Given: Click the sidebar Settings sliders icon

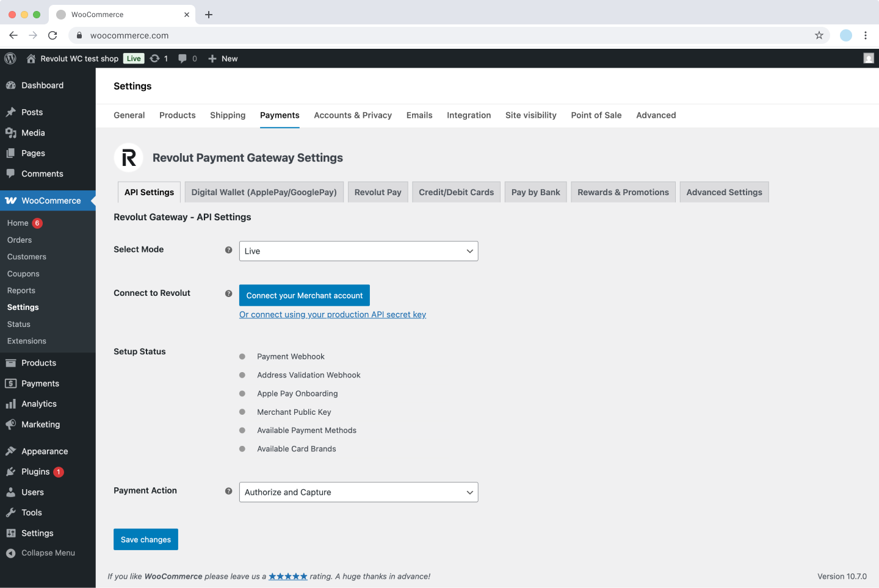Looking at the screenshot, I should click(x=10, y=533).
